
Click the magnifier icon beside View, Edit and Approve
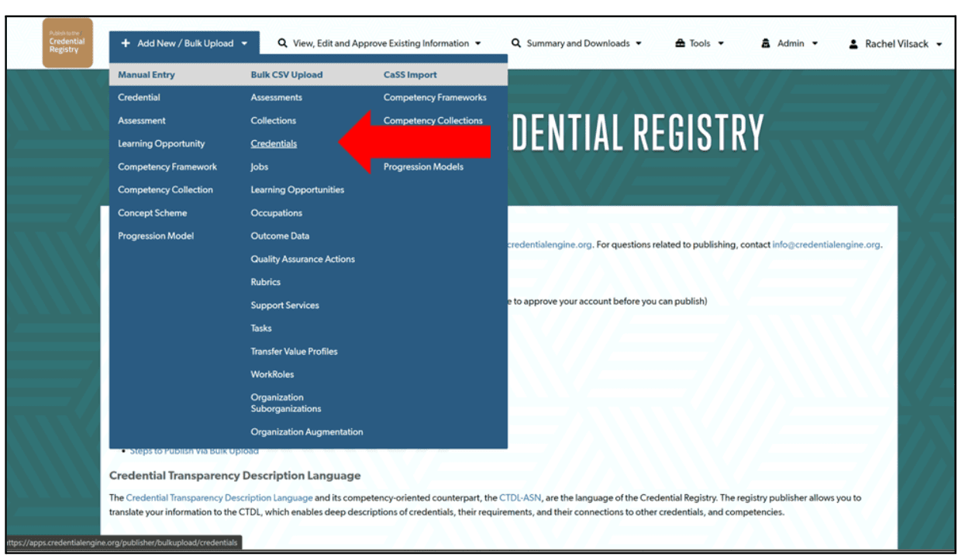281,43
